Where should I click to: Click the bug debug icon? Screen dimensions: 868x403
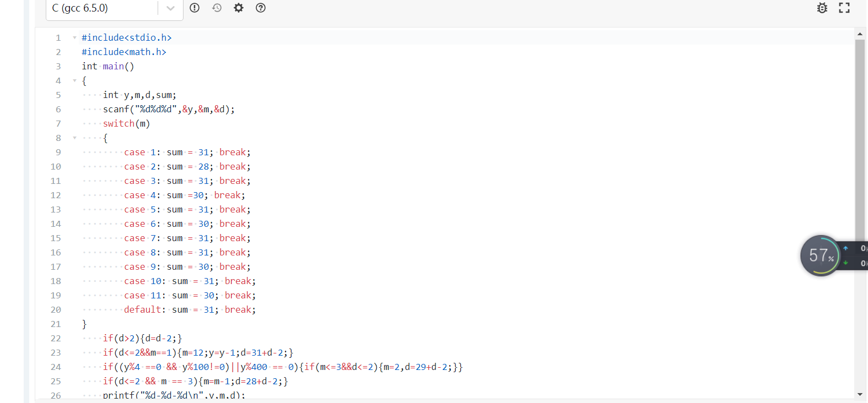click(822, 8)
